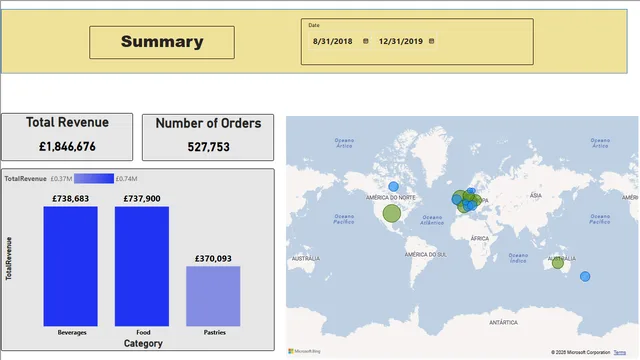The width and height of the screenshot is (640, 360).
Task: Click the Beverages axis label
Action: click(x=72, y=333)
